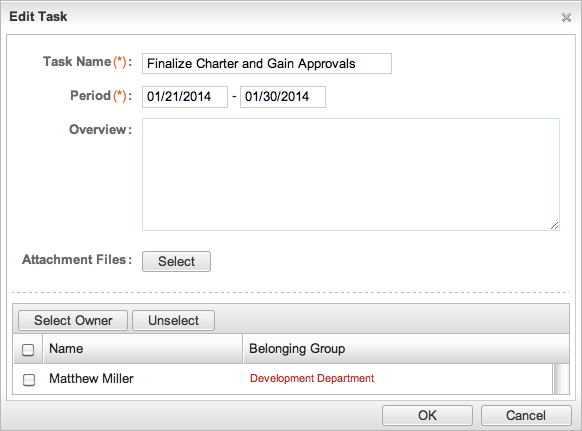This screenshot has height=431, width=582.
Task: Focus the end date field 01/30/2014
Action: [x=282, y=97]
